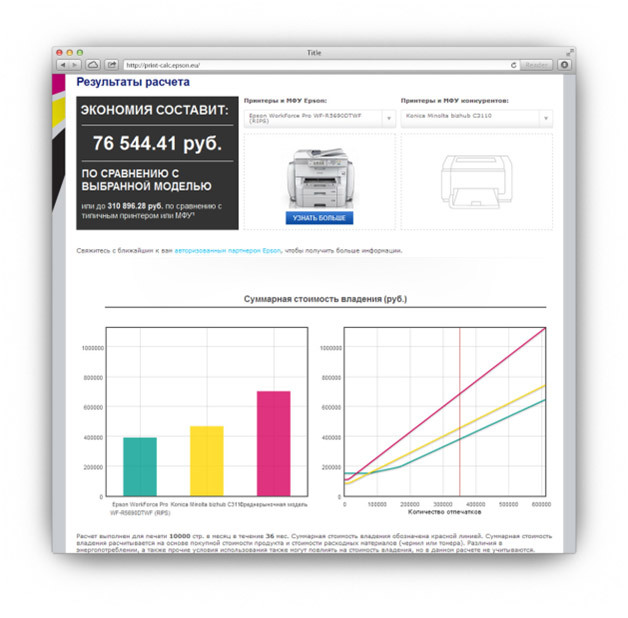Image resolution: width=628 pixels, height=618 pixels.
Task: Click the green macOS zoom button
Action: point(80,52)
